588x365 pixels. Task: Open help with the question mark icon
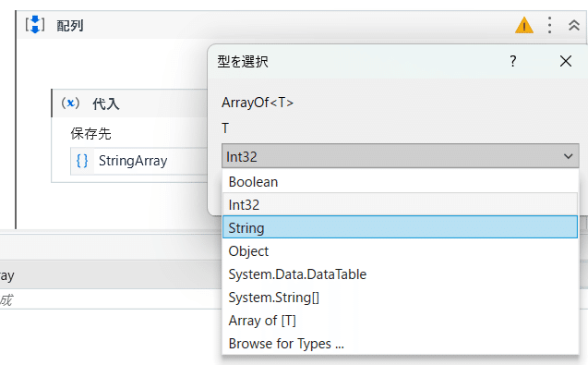[x=513, y=61]
